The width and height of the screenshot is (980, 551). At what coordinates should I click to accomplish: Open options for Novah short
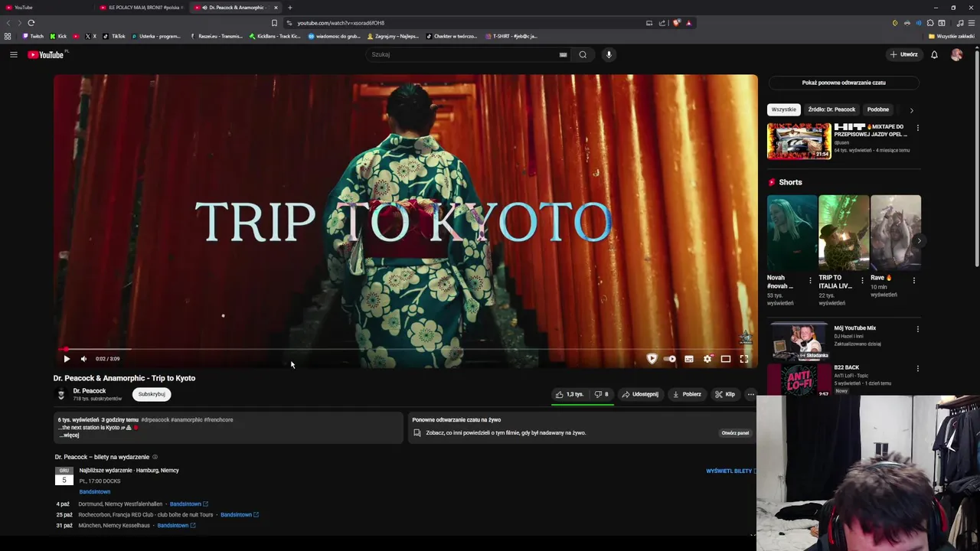810,281
